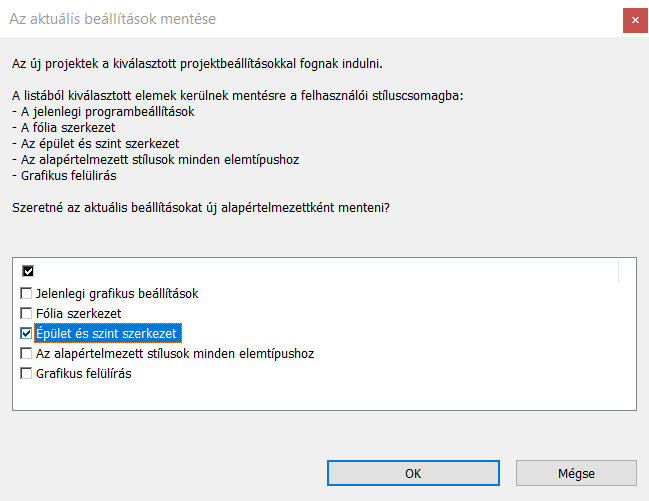This screenshot has width=649, height=501.
Task: Select the Jelenlegi grafikus beállítások row label
Action: pos(117,294)
